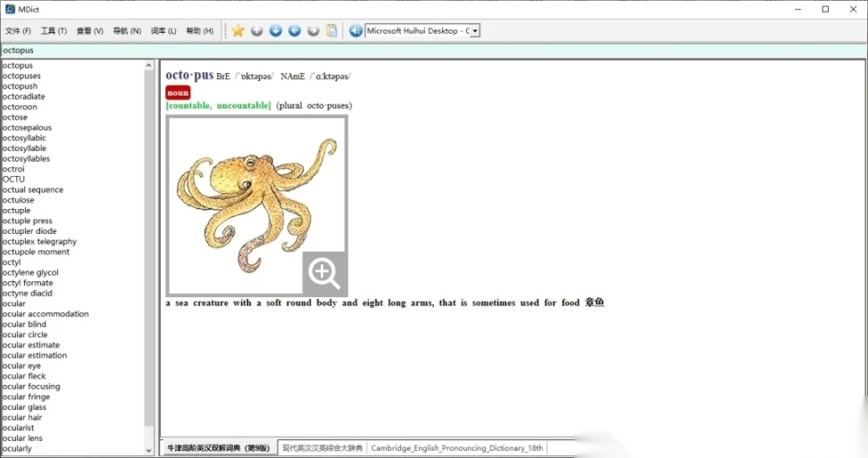Screen dimensions: 868x458
Task: Click the favorites star icon
Action: pos(238,30)
